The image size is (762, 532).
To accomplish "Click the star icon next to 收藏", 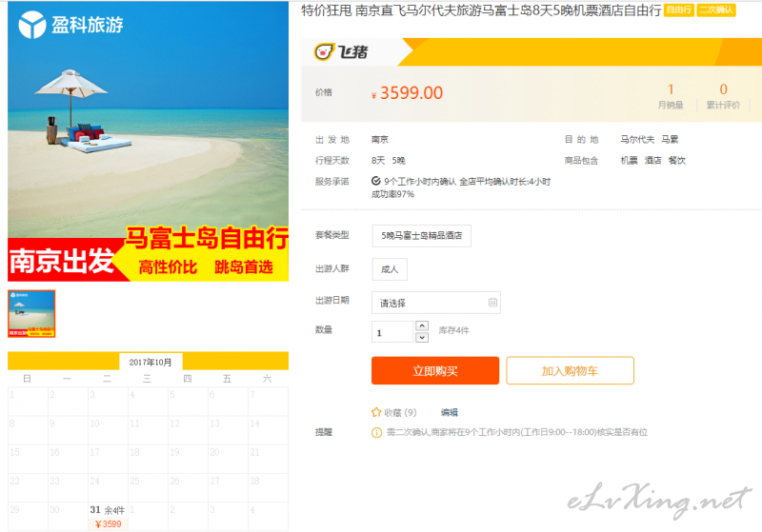I will click(376, 412).
